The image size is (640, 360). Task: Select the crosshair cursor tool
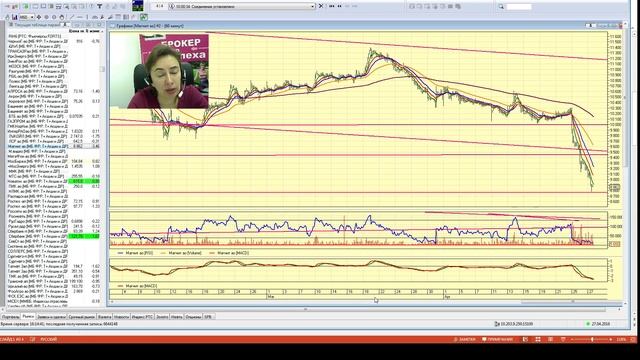[39, 17]
